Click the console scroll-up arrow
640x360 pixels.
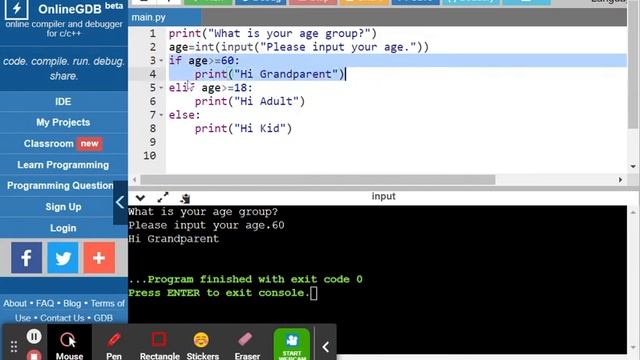633,212
